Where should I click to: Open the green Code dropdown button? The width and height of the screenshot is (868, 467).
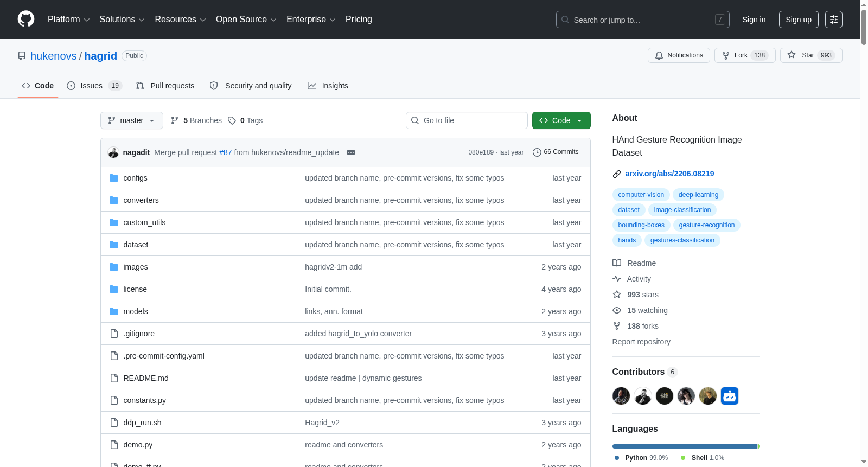tap(561, 120)
